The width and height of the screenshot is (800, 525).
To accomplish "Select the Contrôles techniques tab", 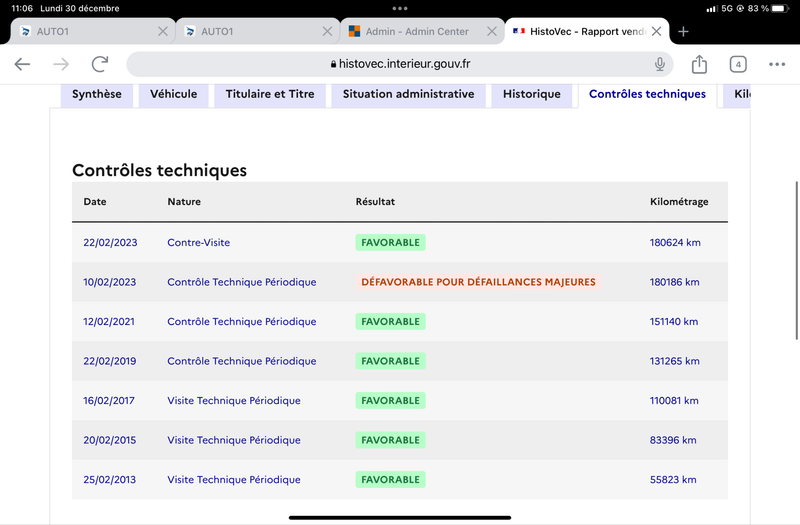I will pos(647,94).
